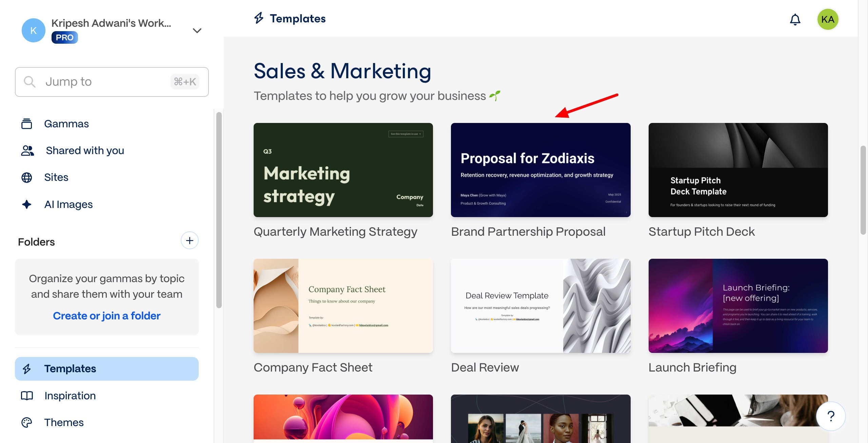Click the Themes palette icon

pos(27,422)
